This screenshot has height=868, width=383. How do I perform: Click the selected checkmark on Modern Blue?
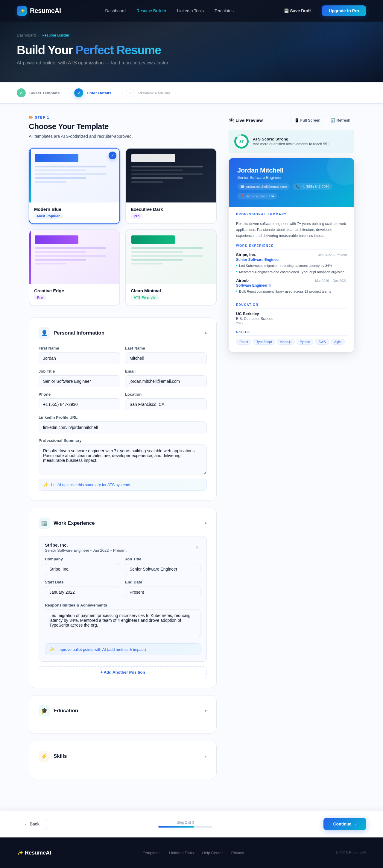[x=113, y=156]
